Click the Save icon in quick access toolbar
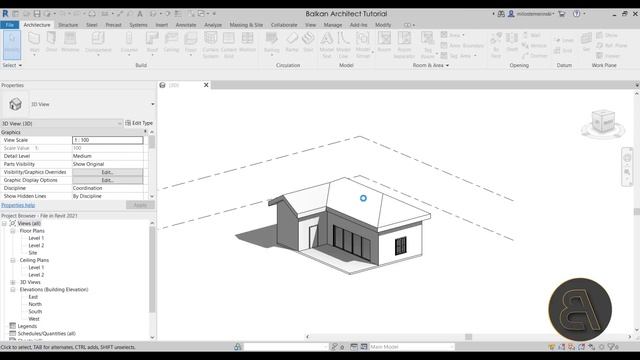 point(37,14)
